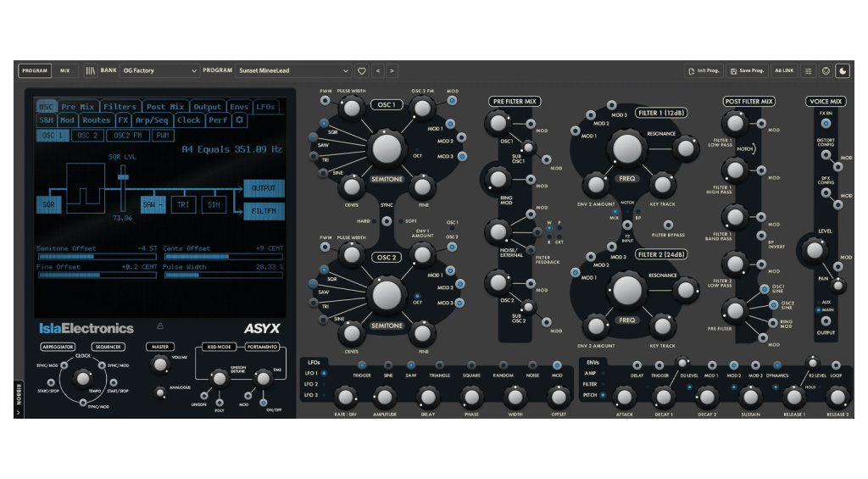Click the Ring Mod knob in Pre Filter Mix
Screen dimensions: 868x479
tap(498, 179)
